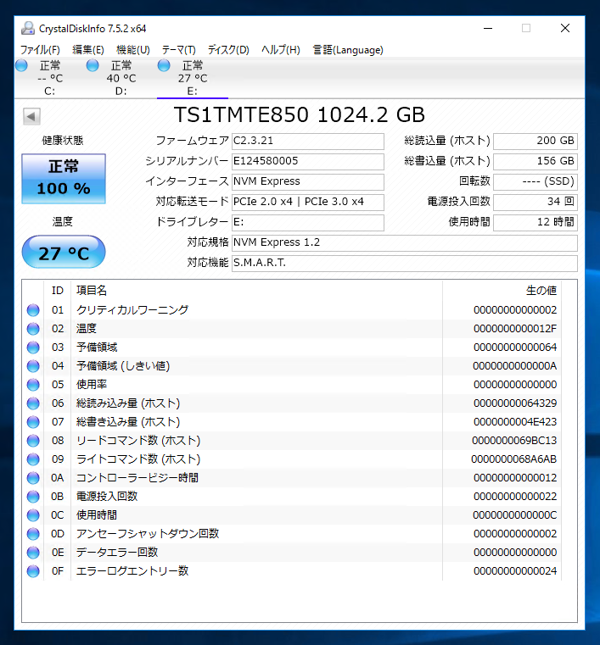Click the status orb for ID 06 総読み込み量
The width and height of the screenshot is (600, 645).
pos(33,404)
